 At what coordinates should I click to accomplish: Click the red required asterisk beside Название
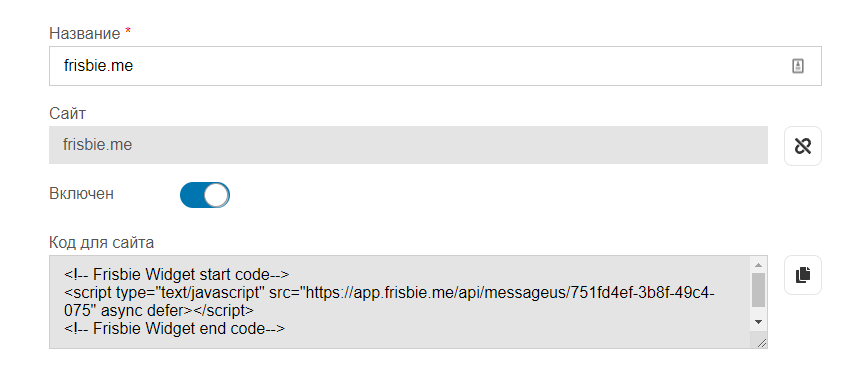(128, 32)
